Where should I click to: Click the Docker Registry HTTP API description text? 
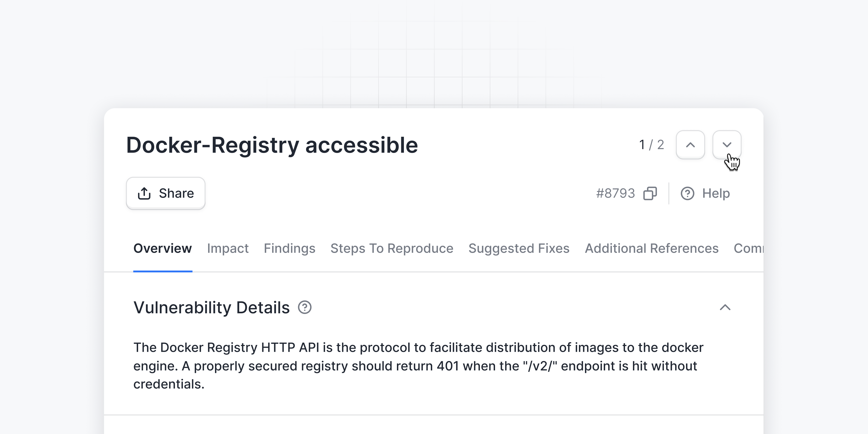(x=418, y=366)
